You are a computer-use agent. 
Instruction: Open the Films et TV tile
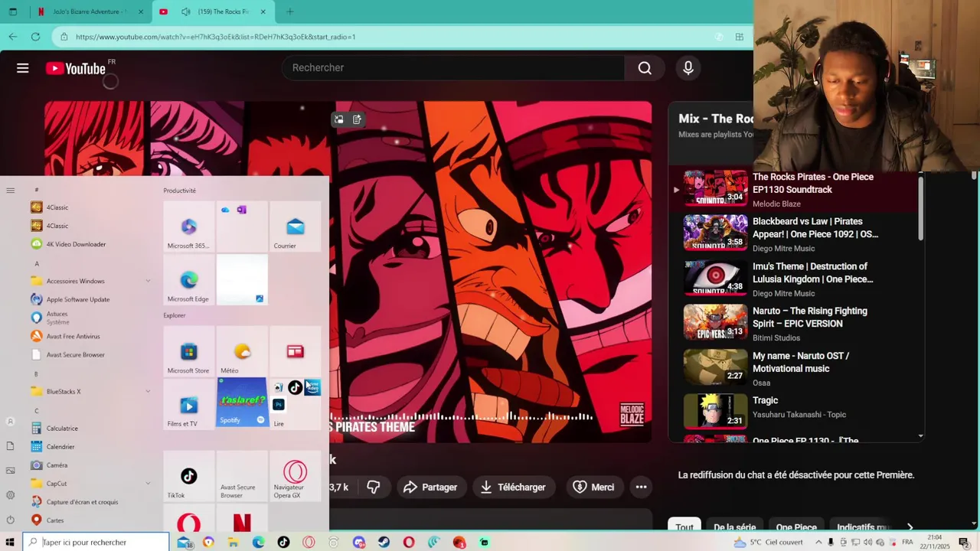[x=188, y=404]
